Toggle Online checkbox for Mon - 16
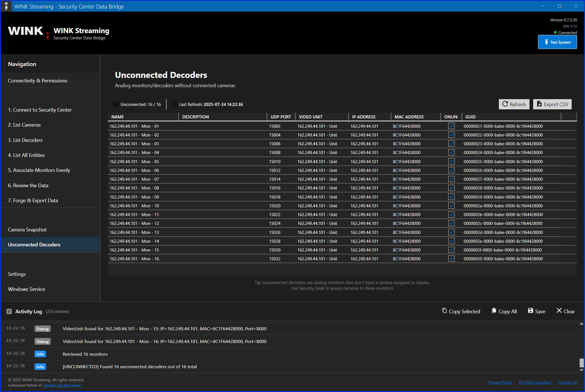Viewport: 585px width, 392px height. 451,259
